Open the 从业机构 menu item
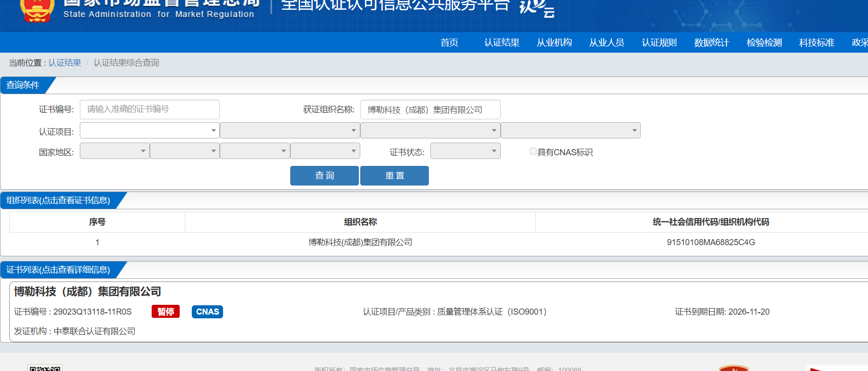The width and height of the screenshot is (868, 371). tap(554, 43)
